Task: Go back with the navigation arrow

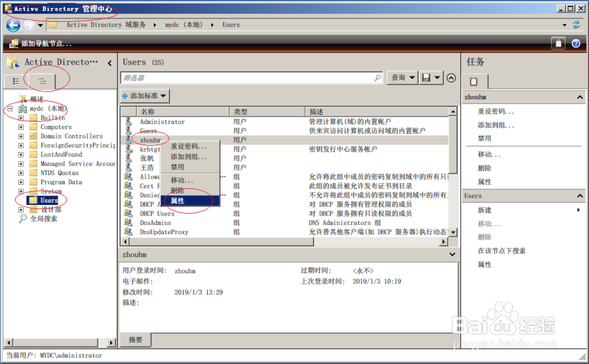Action: click(x=13, y=25)
